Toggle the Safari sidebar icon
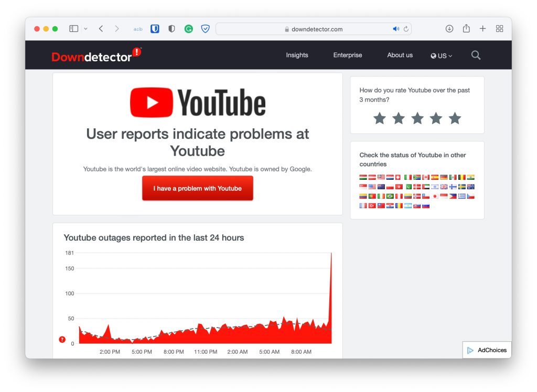The width and height of the screenshot is (537, 392). (73, 29)
